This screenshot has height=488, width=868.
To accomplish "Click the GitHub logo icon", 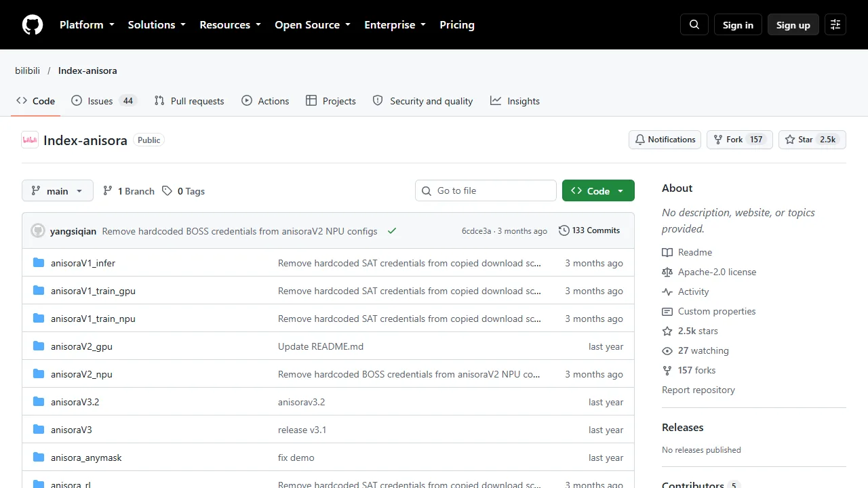I will 33,25.
